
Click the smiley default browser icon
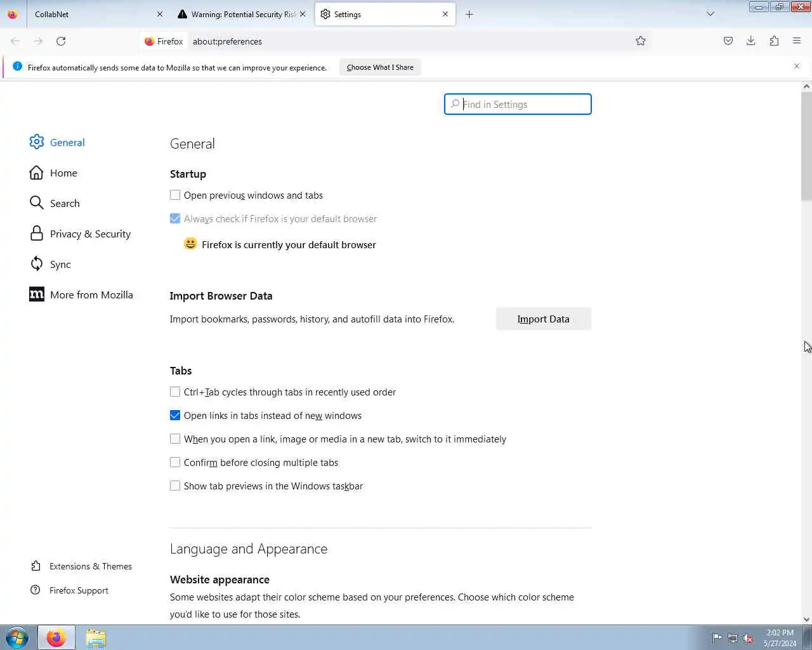point(190,244)
